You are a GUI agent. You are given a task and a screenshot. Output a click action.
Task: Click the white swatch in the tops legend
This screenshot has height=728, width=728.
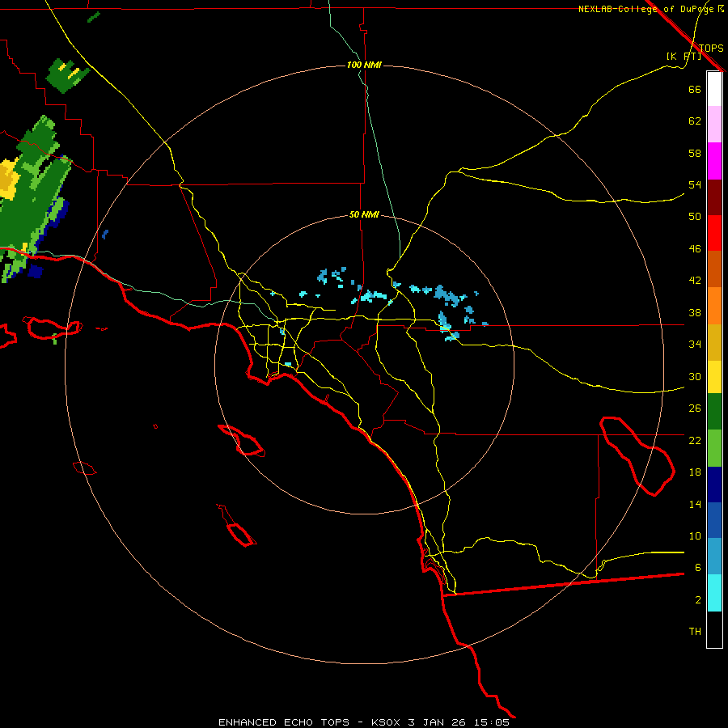point(714,89)
